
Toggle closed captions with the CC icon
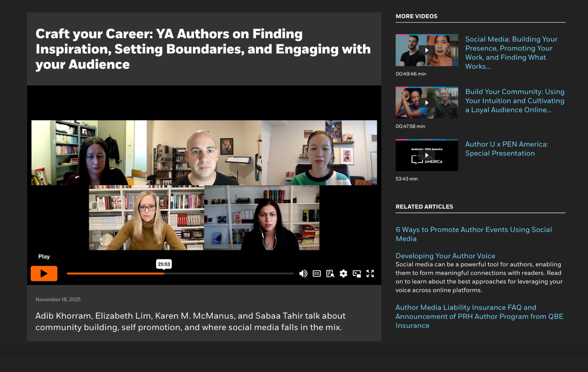click(x=317, y=274)
